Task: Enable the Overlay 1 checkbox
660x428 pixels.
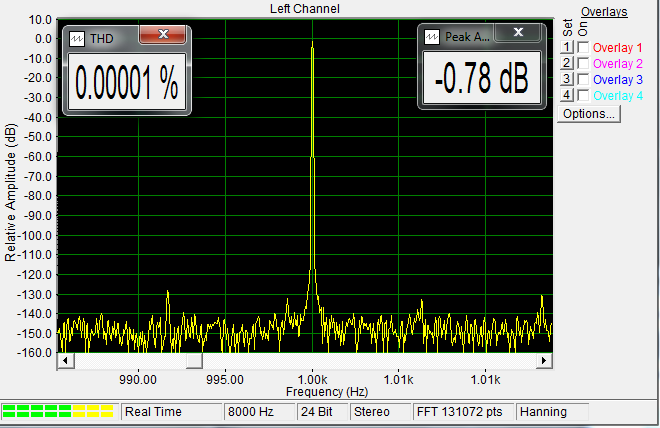Action: tap(583, 48)
